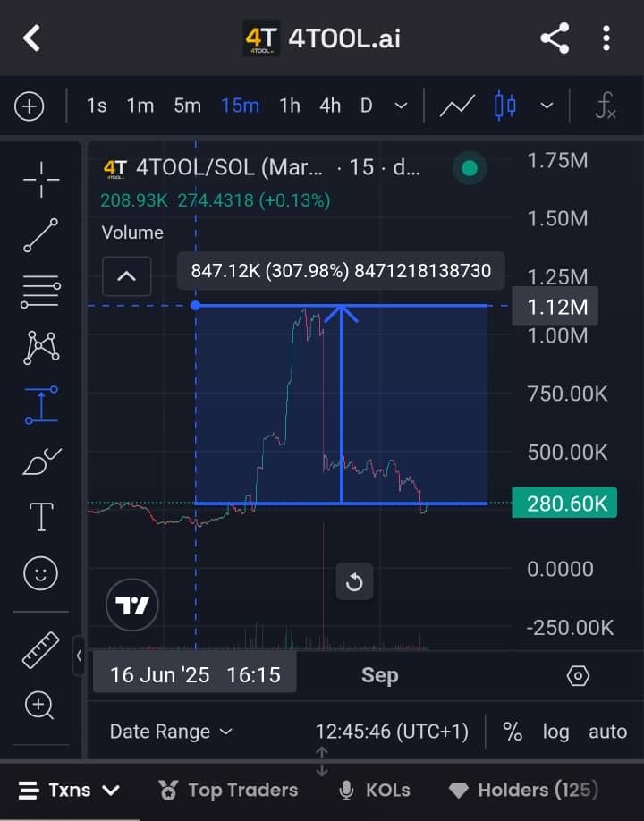
Task: Toggle percent scale mode
Action: [513, 732]
